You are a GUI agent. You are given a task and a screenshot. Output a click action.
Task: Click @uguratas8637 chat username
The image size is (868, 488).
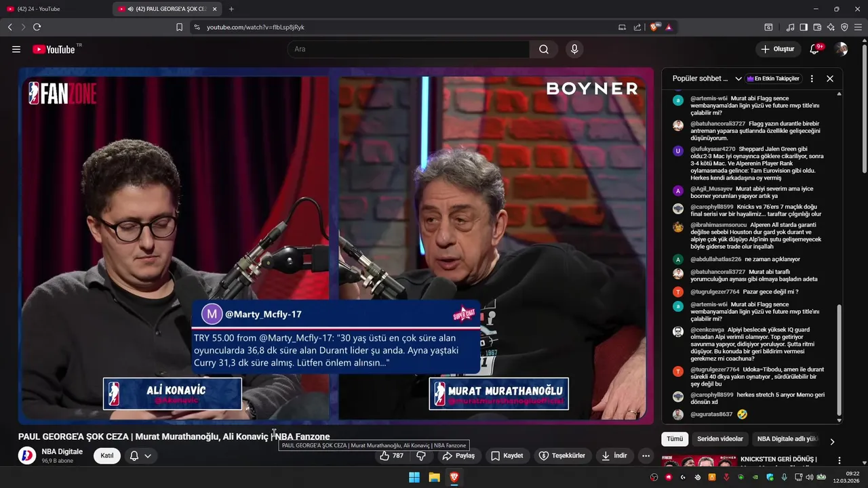pos(711,414)
